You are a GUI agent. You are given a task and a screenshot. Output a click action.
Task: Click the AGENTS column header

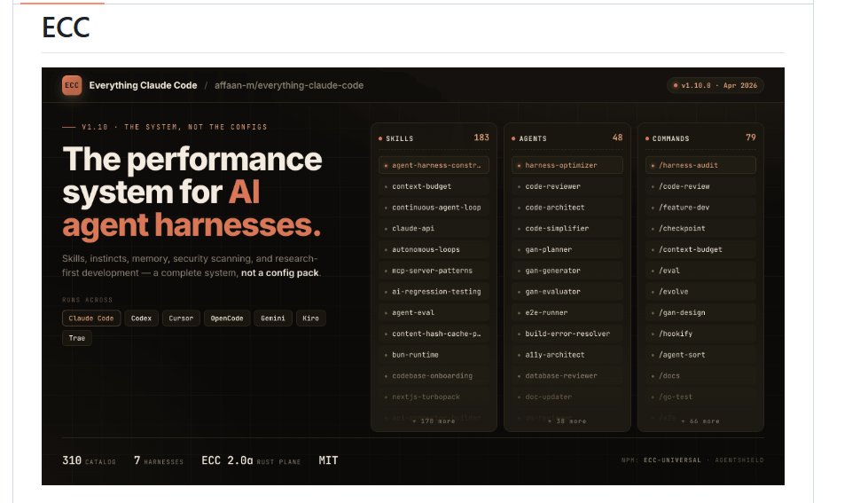(x=533, y=138)
